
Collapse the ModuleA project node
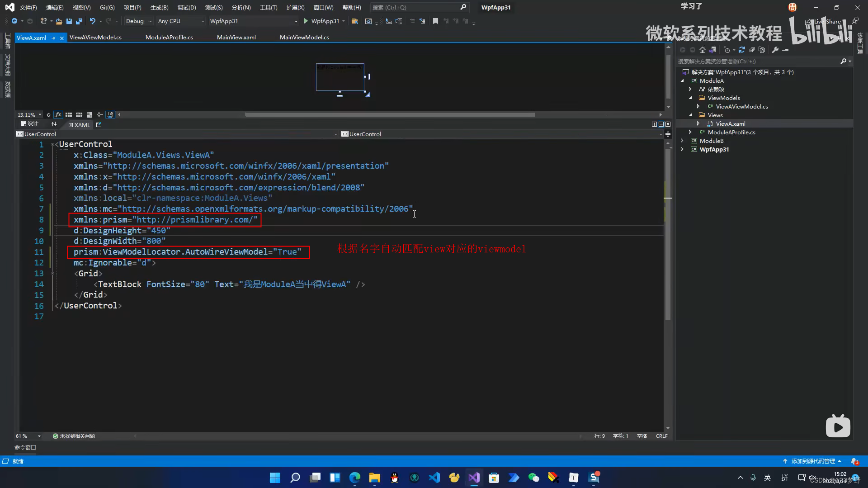point(682,81)
